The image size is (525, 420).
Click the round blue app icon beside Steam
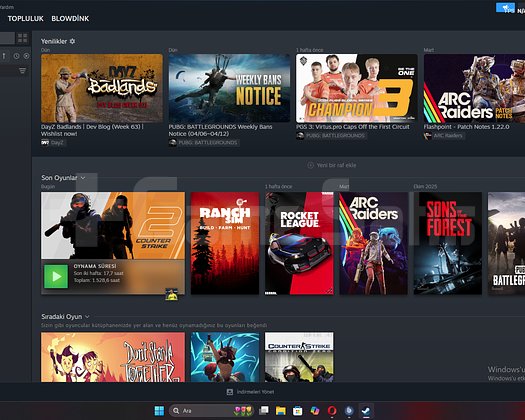pos(349,411)
